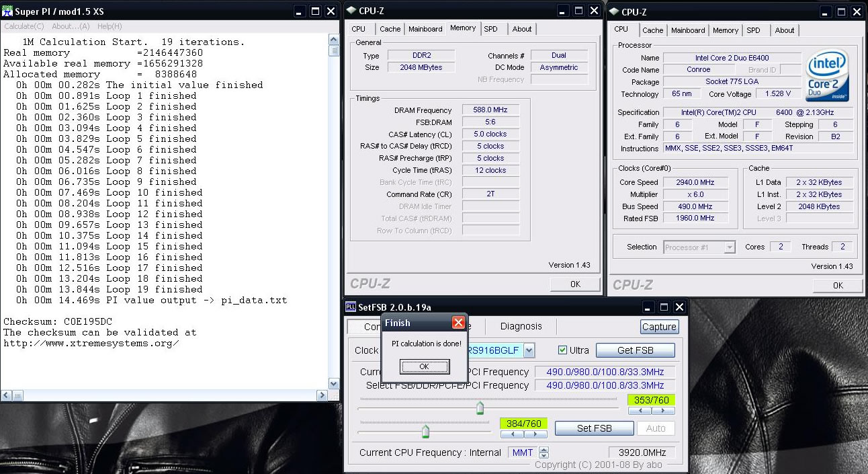Open the Diagnosis tab in SetFSB
868x474 pixels.
[x=521, y=326]
